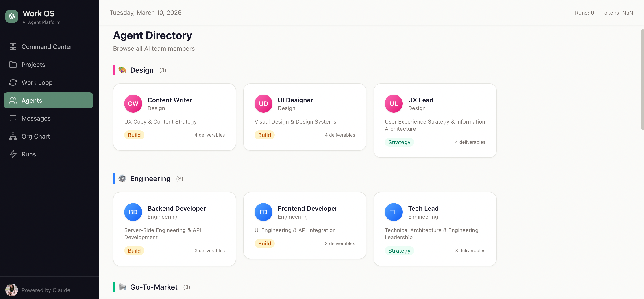Select the Command Center grid icon

pyautogui.click(x=13, y=46)
